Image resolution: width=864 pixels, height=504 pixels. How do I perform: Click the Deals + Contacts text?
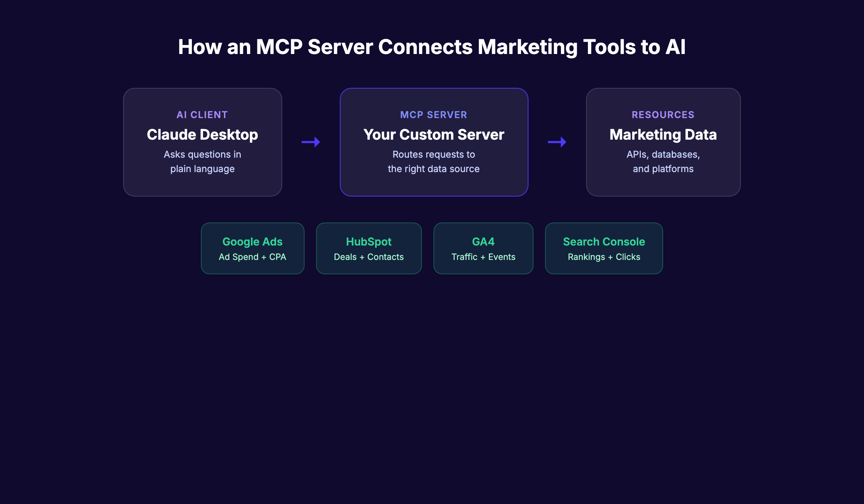tap(368, 257)
